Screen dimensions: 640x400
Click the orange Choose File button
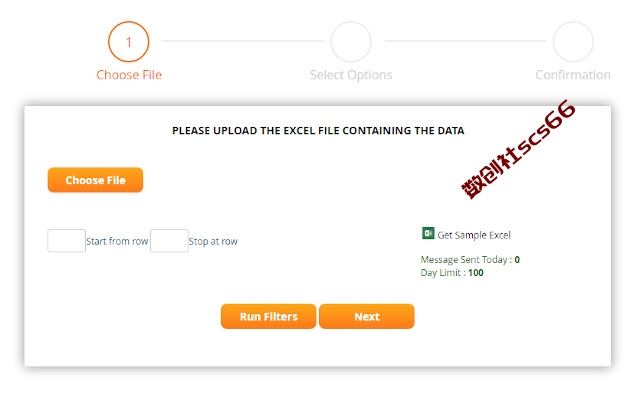96,180
